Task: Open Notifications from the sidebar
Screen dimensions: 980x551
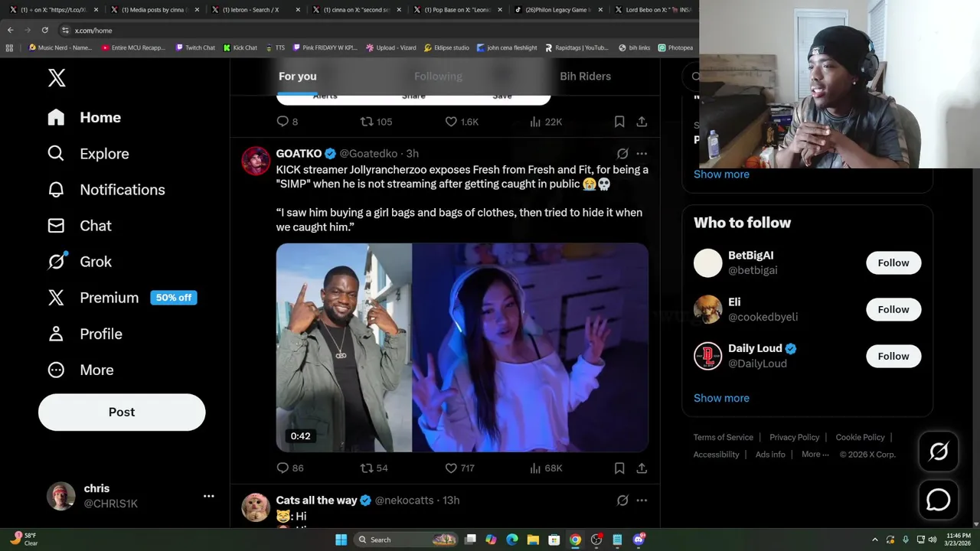Action: (x=106, y=190)
